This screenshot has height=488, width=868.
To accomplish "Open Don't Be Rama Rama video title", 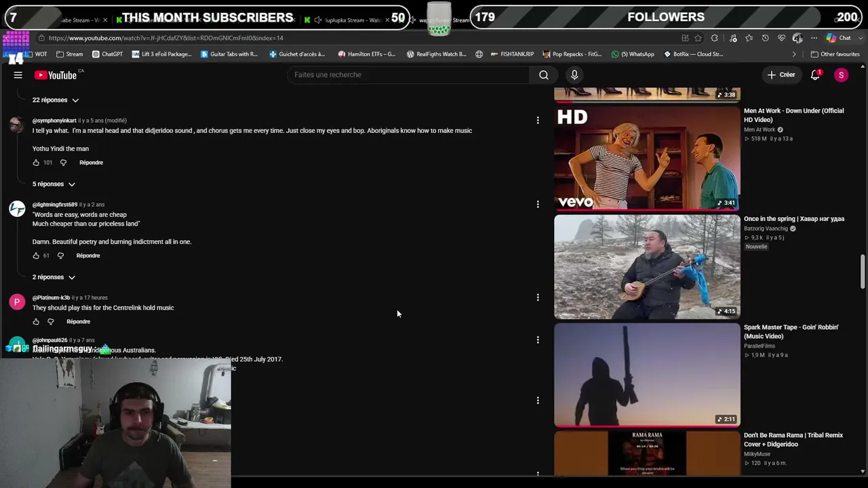I will 793,440.
